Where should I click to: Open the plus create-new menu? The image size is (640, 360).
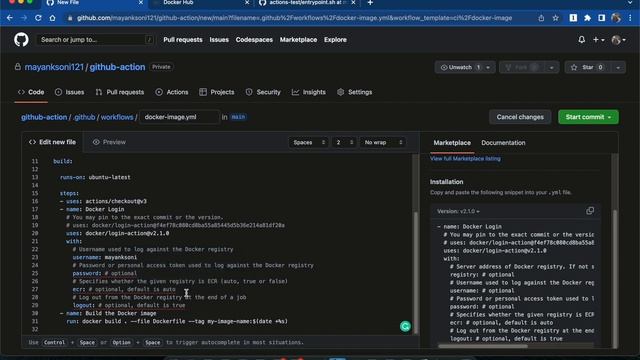[x=598, y=40]
